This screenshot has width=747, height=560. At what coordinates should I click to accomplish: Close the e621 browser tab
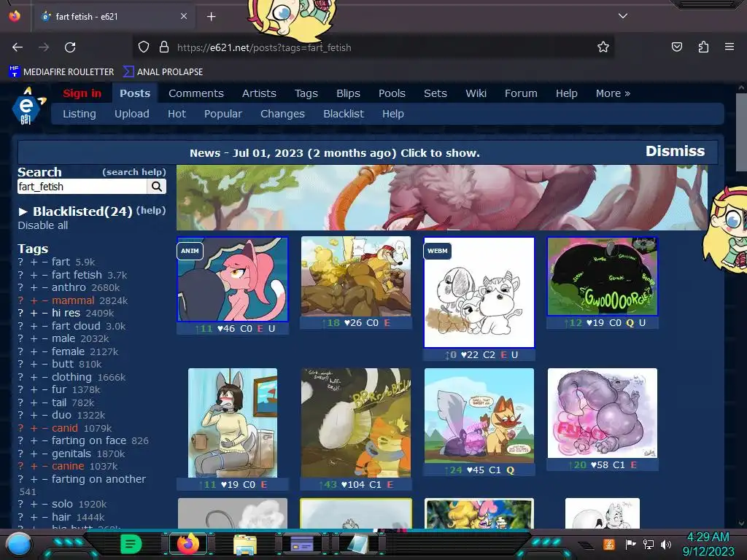click(184, 16)
